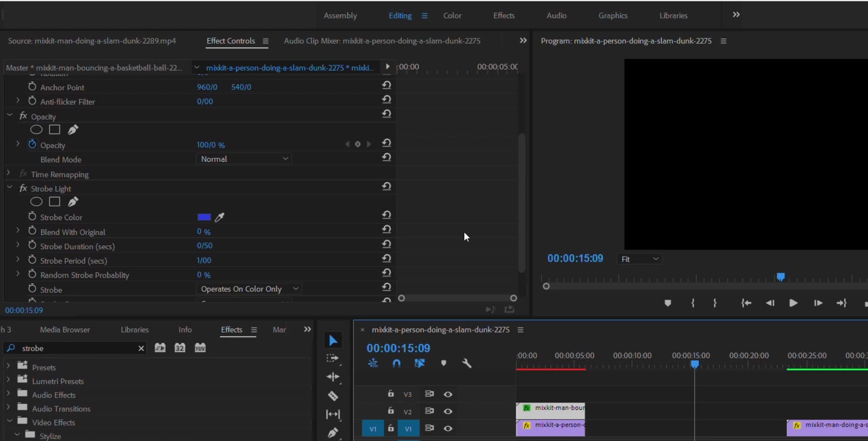868x441 pixels.
Task: Hide the V2 track output
Action: tap(448, 412)
